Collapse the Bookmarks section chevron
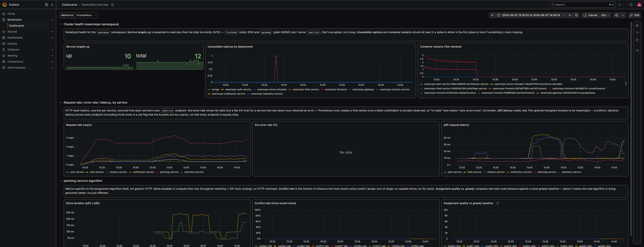The width and height of the screenshot is (644, 247). (52, 19)
